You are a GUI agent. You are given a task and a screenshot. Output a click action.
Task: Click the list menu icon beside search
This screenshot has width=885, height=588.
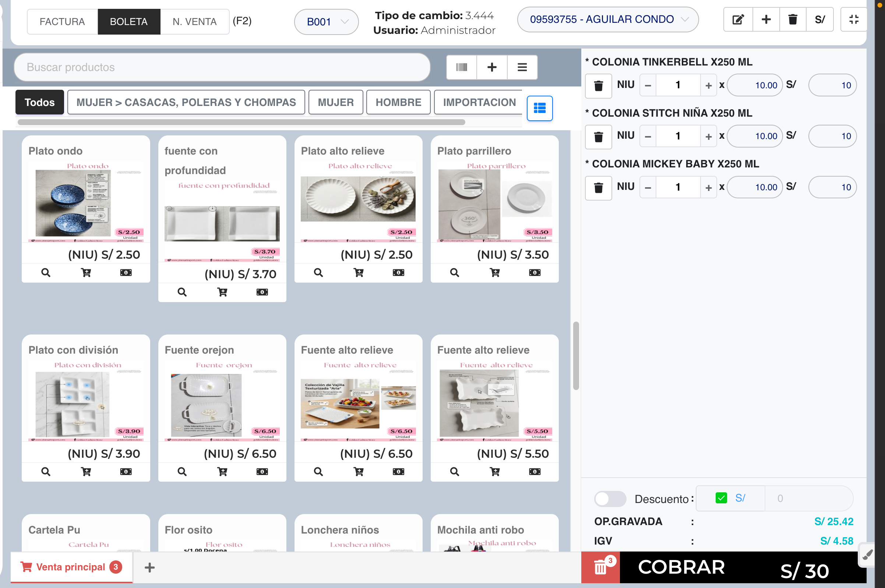522,67
